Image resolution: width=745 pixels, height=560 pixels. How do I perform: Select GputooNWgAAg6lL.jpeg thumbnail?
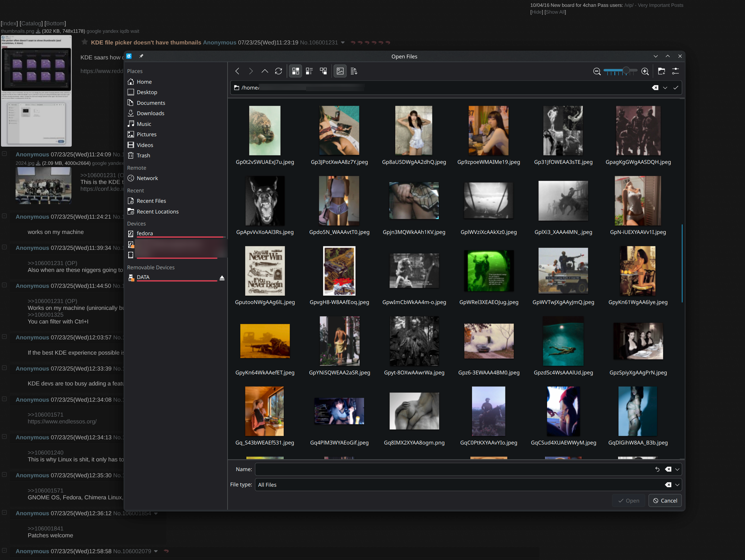[x=265, y=271]
